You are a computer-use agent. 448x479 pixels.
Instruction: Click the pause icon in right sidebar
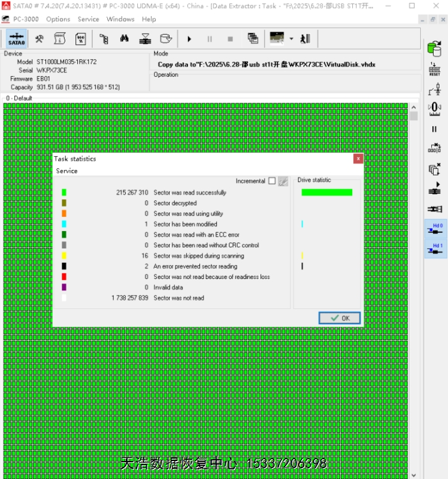tap(434, 129)
